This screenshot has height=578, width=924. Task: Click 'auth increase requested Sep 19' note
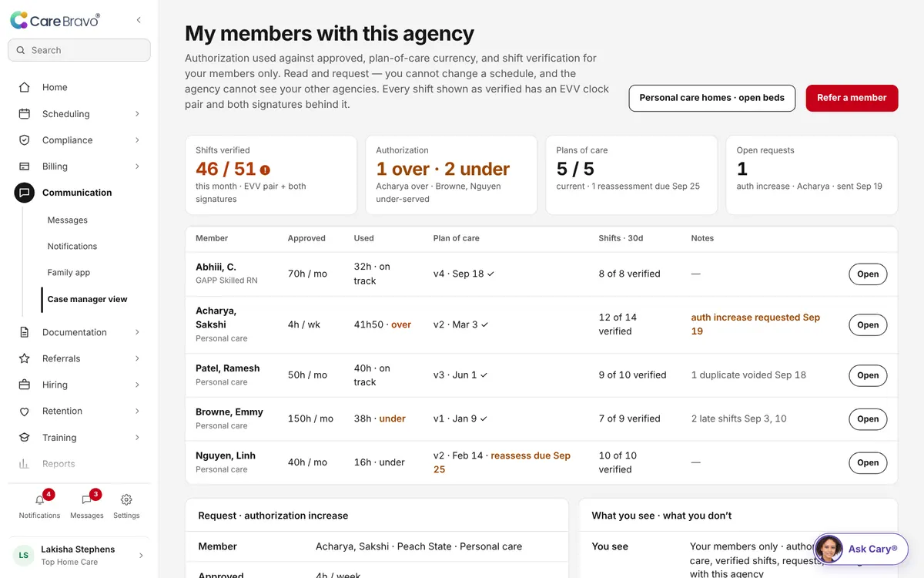(x=755, y=324)
